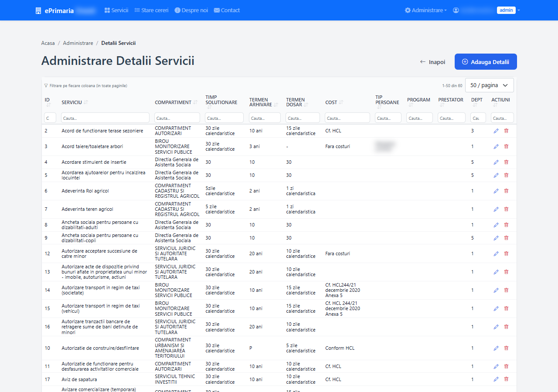Sort by TERMEN ARHIVARE arrows
Viewport: 558px width, 392px height.
point(276,105)
